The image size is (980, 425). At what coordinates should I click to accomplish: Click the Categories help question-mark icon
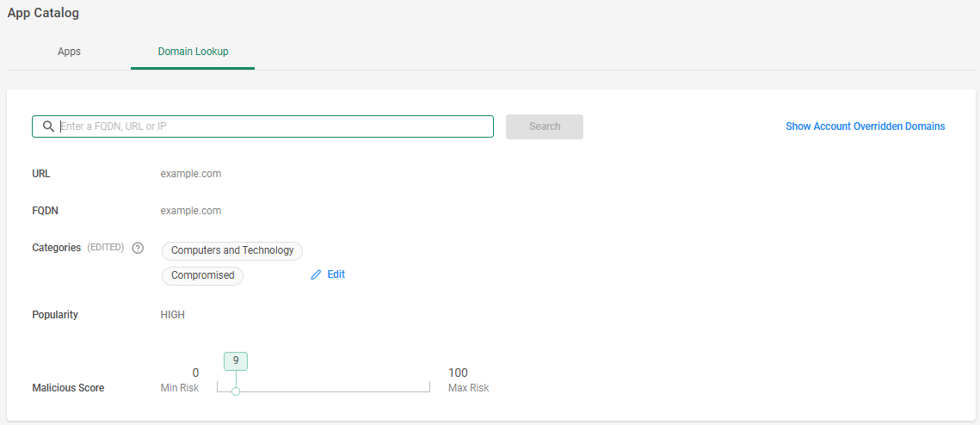pyautogui.click(x=139, y=248)
